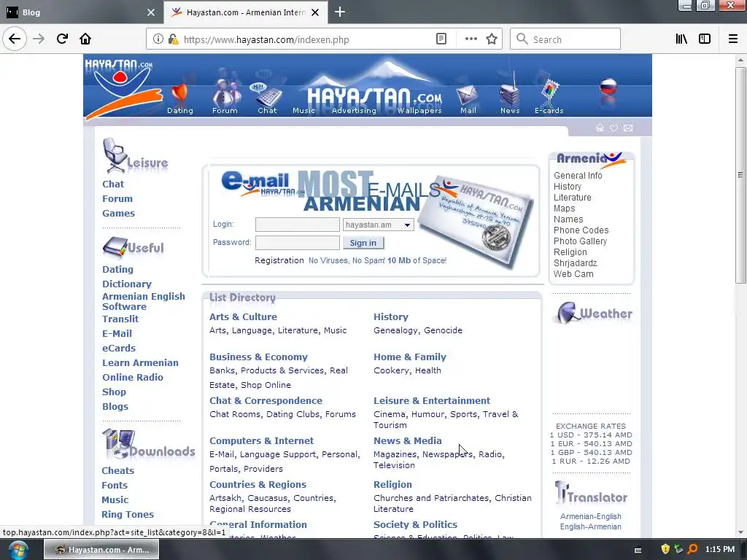Click the browser Home icon
This screenshot has width=747, height=560.
85,39
